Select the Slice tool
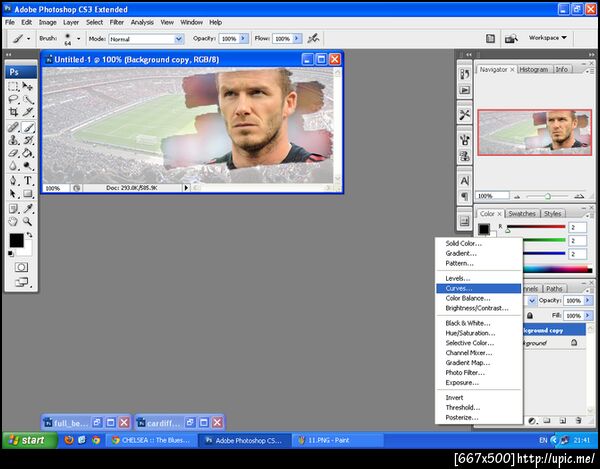Viewport: 600px width, 469px height. click(x=28, y=112)
